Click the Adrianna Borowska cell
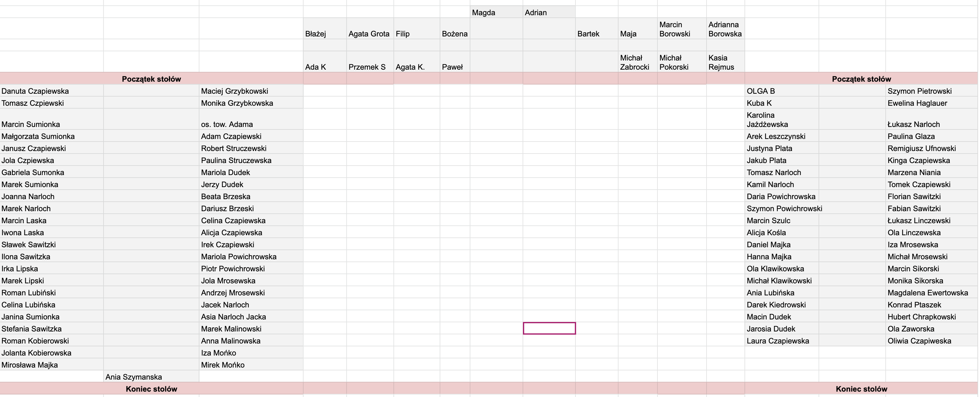This screenshot has height=397, width=980. click(725, 29)
